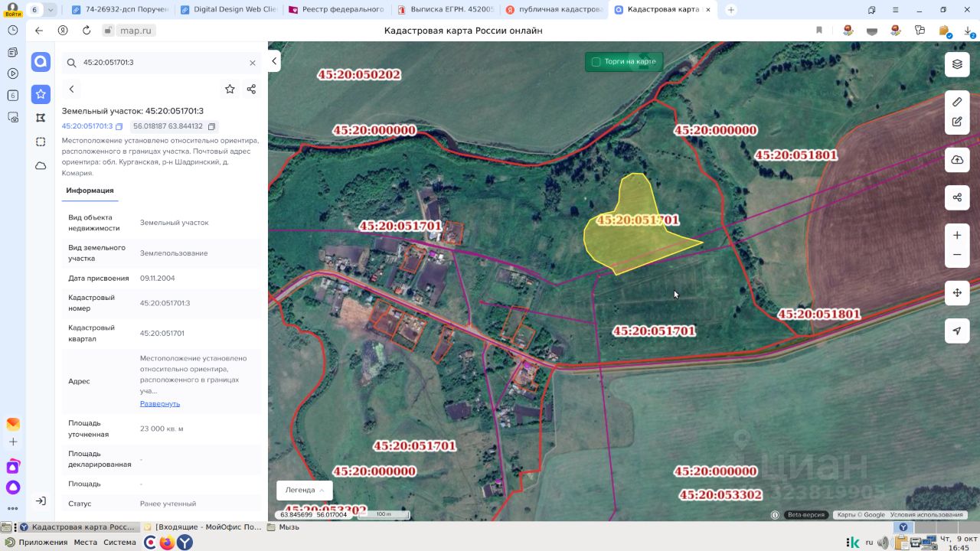Screen dimensions: 980x551
Task: Click the search field with cadastral number
Action: pyautogui.click(x=161, y=63)
